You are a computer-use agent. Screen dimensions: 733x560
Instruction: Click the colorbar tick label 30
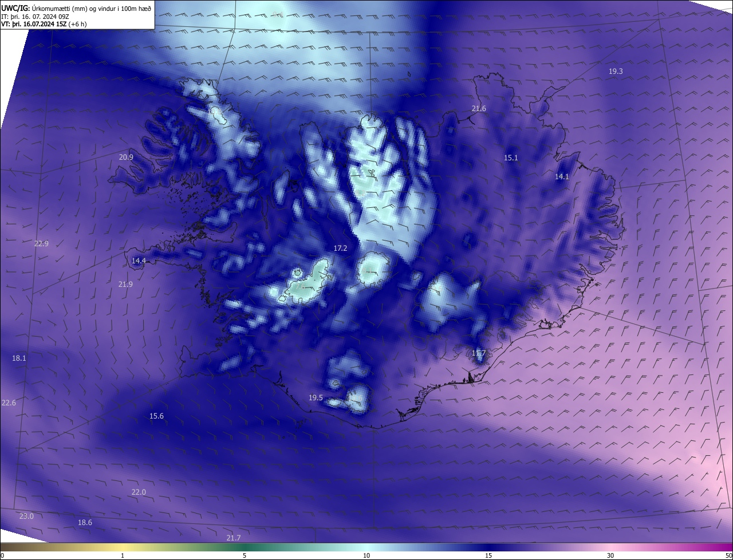click(610, 555)
